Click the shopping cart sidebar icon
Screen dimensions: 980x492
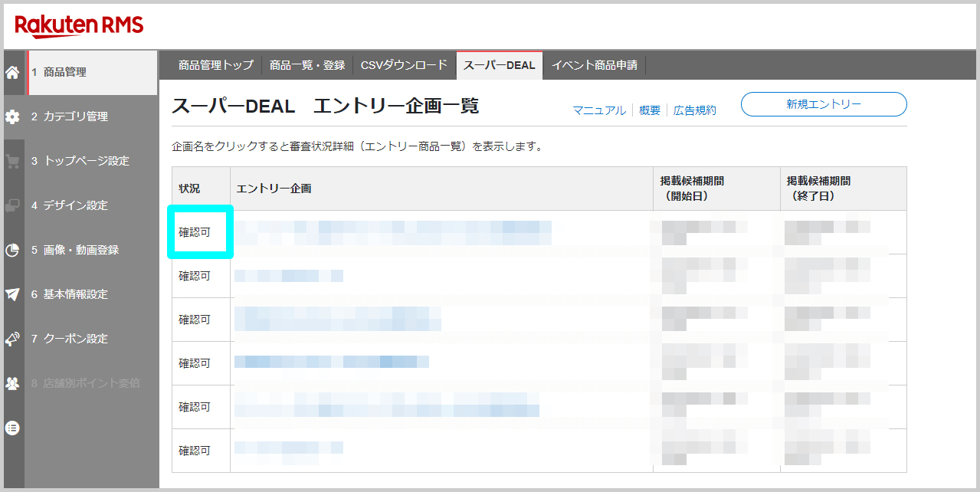[x=12, y=162]
